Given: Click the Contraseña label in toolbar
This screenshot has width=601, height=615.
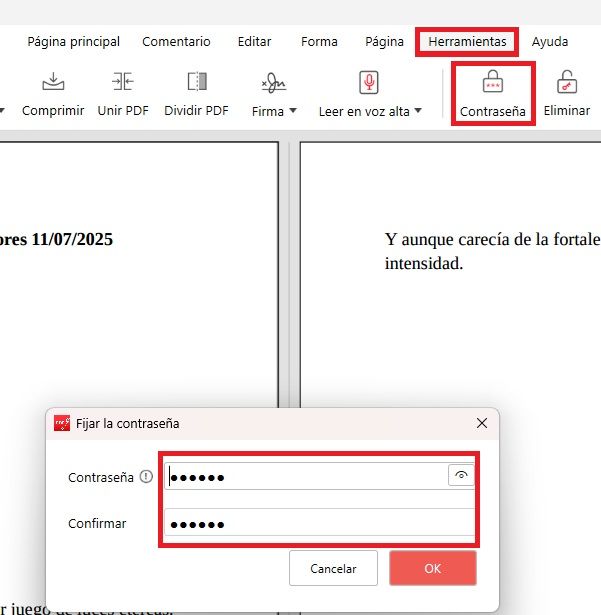Looking at the screenshot, I should (x=493, y=111).
